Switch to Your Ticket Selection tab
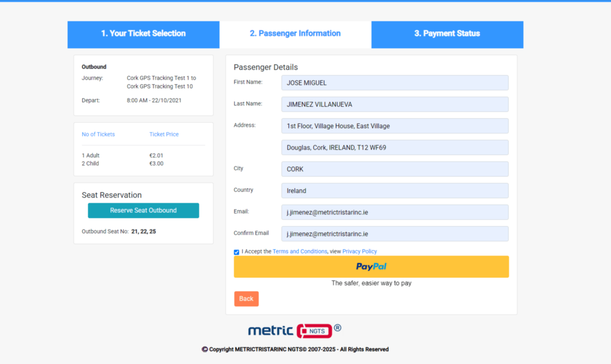Screen dimensions: 611x364 tap(143, 34)
